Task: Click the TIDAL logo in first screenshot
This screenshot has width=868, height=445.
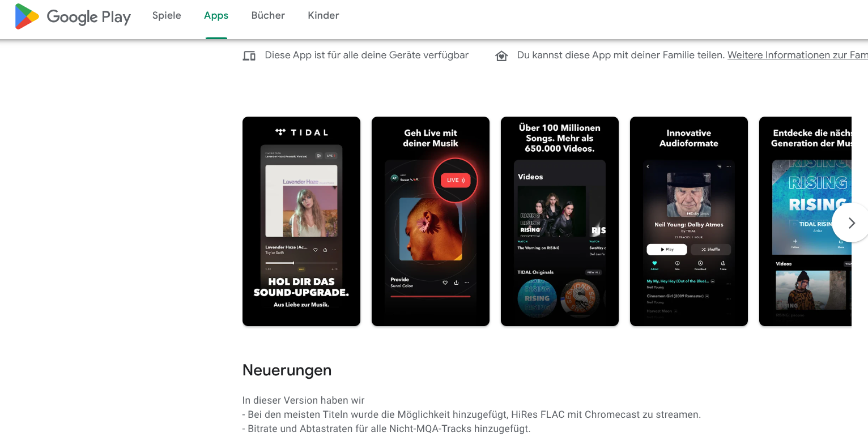Action: [x=301, y=132]
